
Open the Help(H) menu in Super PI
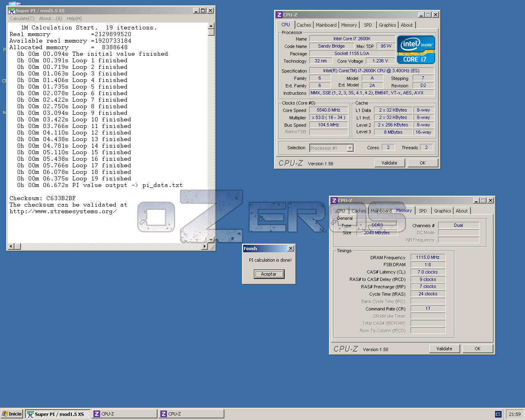pos(74,18)
